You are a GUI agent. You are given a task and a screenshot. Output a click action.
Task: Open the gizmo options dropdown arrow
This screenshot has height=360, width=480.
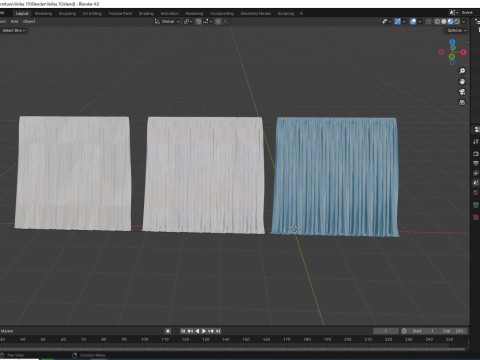[x=404, y=21]
